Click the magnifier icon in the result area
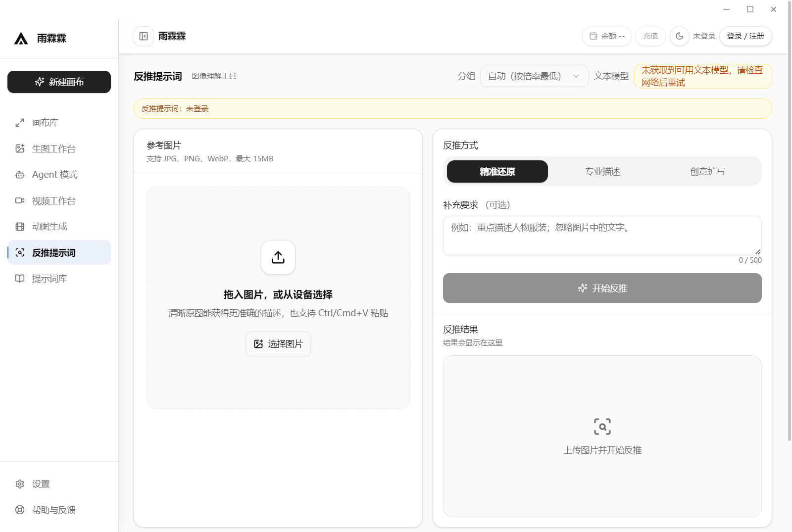Screen dimensions: 792x532 (x=602, y=427)
